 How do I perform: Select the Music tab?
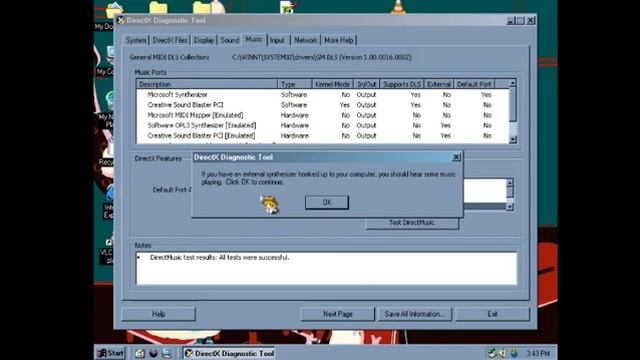click(253, 39)
